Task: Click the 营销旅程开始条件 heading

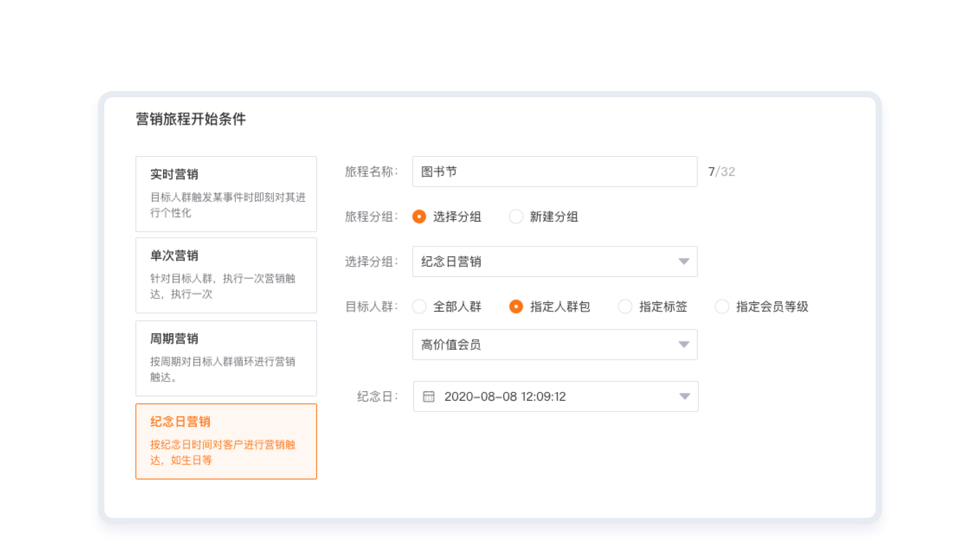Action: click(191, 119)
